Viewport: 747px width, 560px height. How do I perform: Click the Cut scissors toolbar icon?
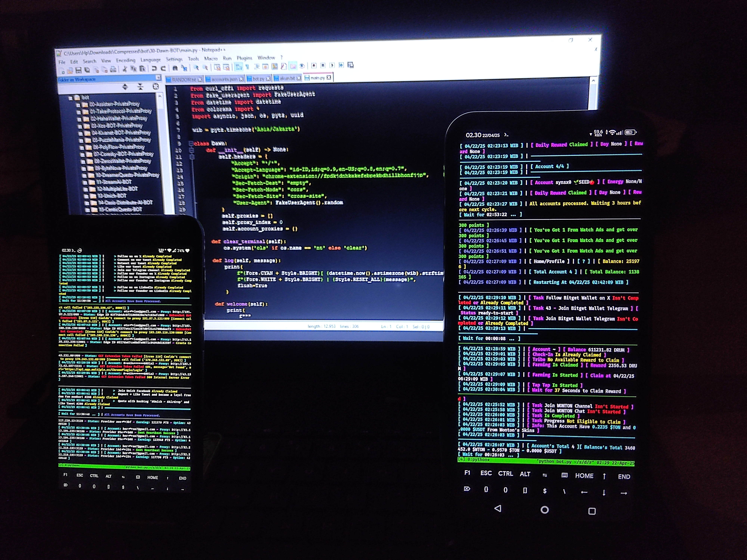125,69
